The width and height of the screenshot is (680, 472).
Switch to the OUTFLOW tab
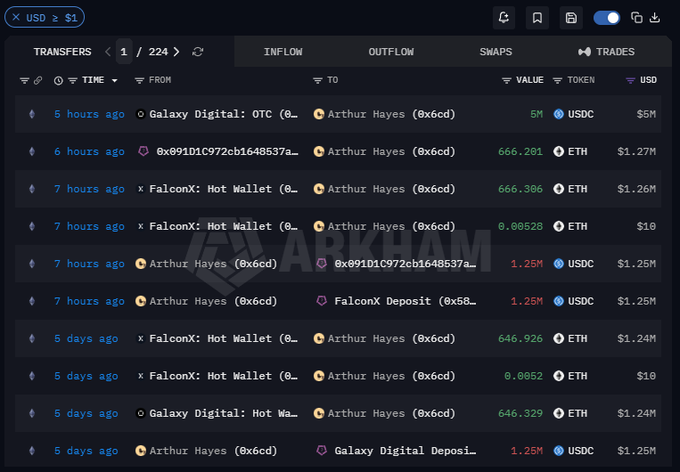click(391, 52)
